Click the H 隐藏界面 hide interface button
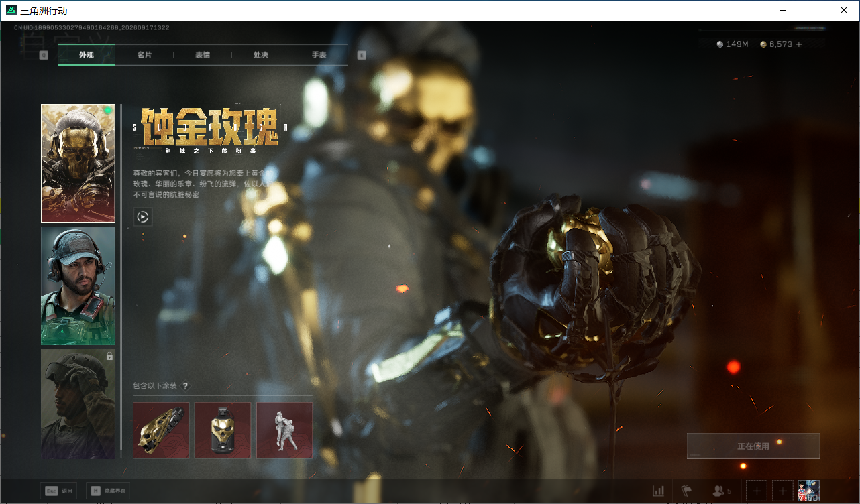Screen dimensions: 860x504 [108, 491]
